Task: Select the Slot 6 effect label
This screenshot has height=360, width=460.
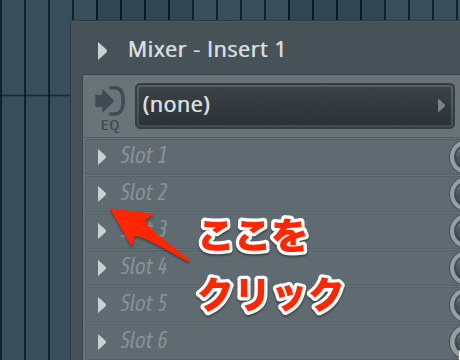Action: [144, 340]
